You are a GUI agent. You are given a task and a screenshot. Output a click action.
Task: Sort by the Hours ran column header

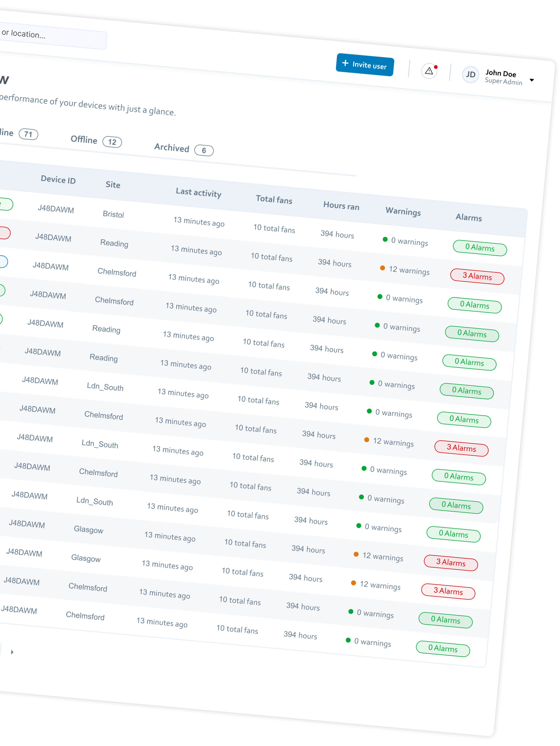click(341, 206)
